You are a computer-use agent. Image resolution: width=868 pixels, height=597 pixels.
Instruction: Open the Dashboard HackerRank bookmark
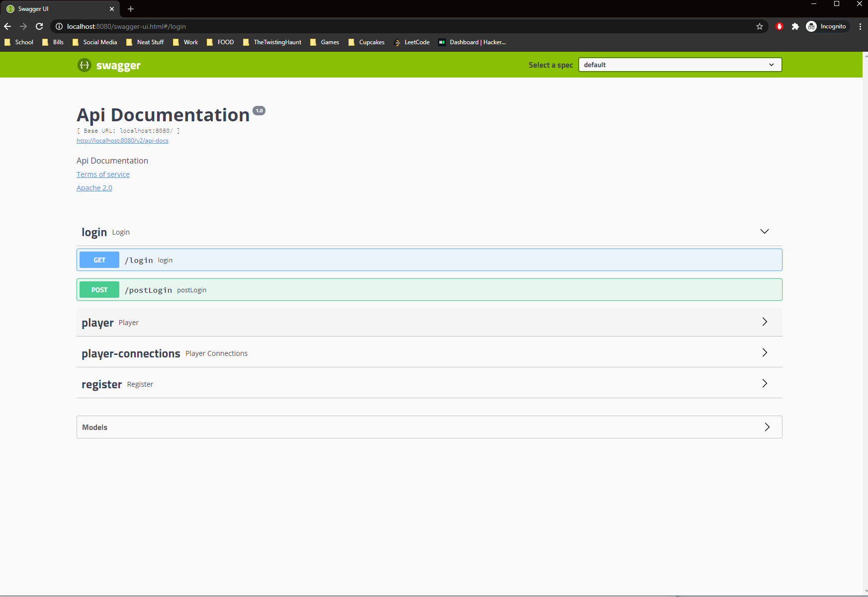(x=472, y=42)
